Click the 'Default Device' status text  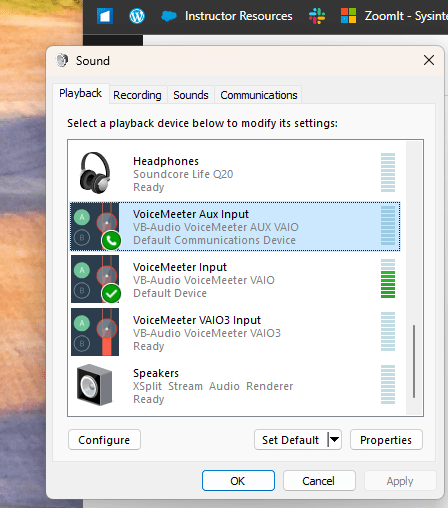[x=170, y=293]
